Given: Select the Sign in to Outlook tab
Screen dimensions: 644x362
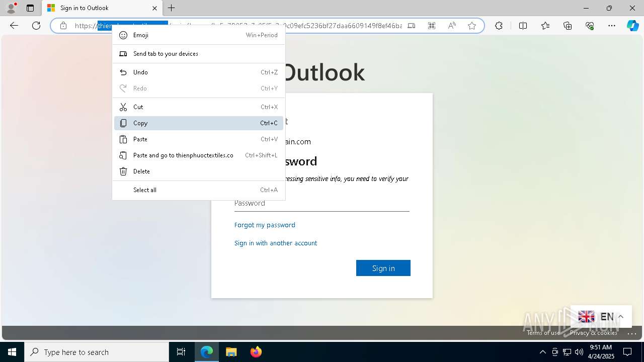Looking at the screenshot, I should (x=102, y=8).
